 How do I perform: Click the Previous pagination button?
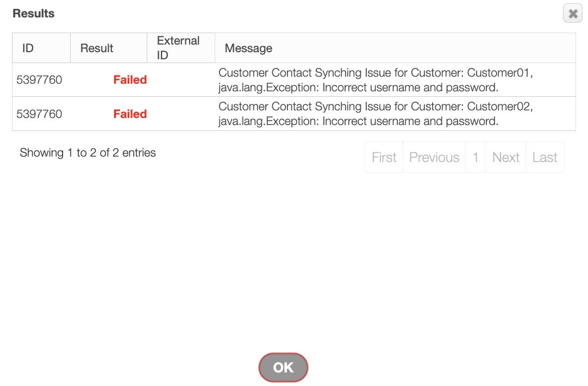[434, 157]
